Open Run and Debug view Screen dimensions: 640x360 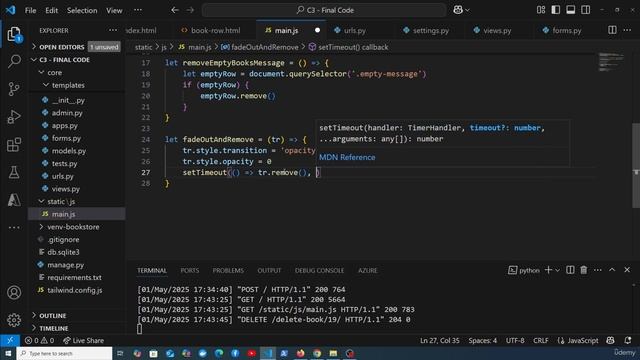tap(14, 117)
